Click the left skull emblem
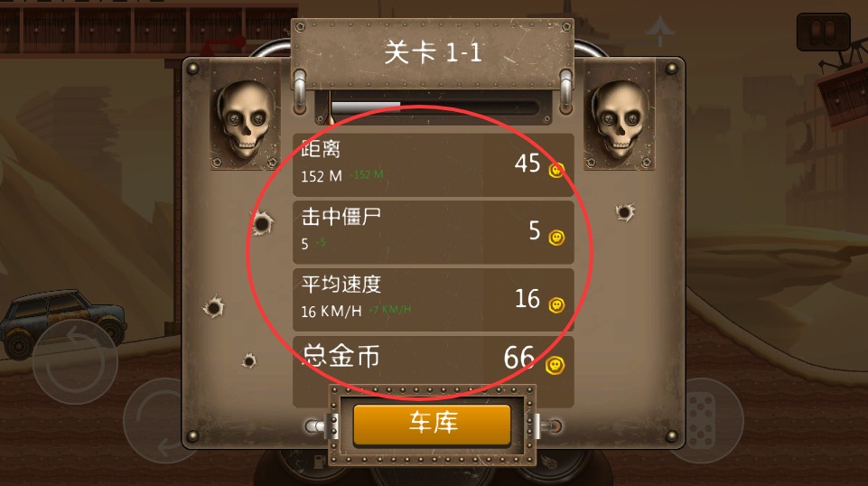The width and height of the screenshot is (868, 486). [246, 120]
